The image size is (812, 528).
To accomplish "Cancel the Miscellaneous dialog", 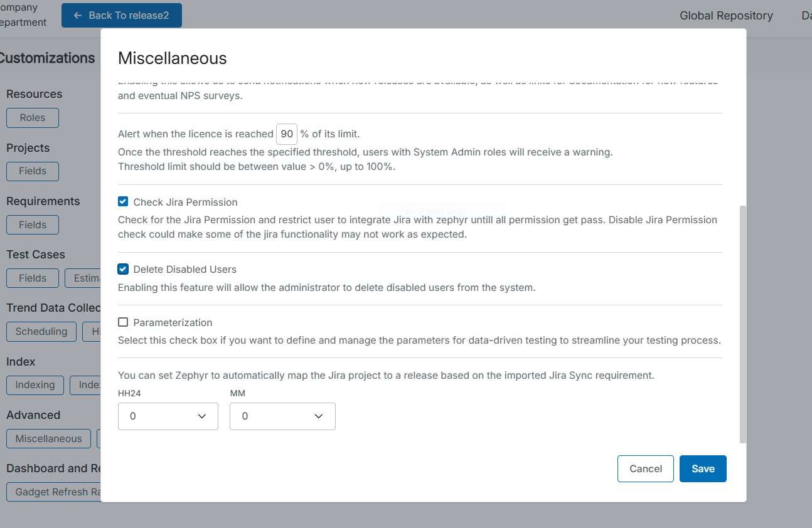I will click(645, 468).
